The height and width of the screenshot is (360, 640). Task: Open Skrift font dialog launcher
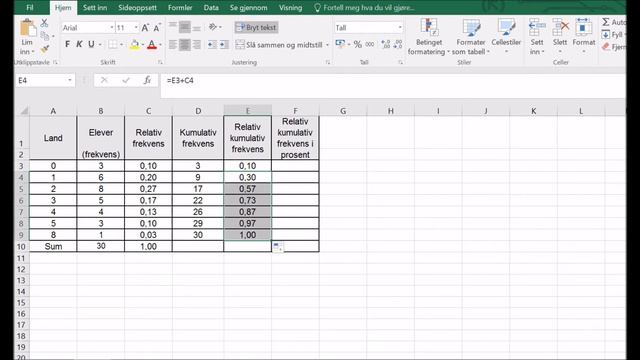[x=160, y=62]
